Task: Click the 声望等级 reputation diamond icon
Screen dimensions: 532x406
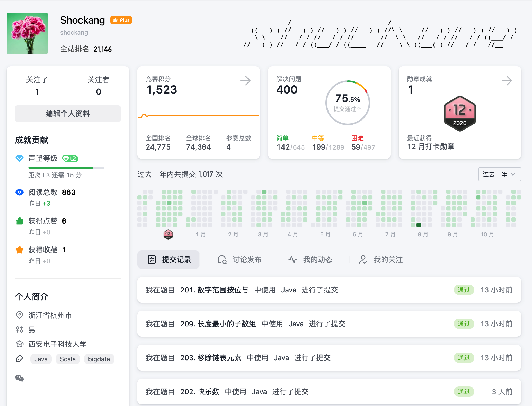Action: coord(20,158)
